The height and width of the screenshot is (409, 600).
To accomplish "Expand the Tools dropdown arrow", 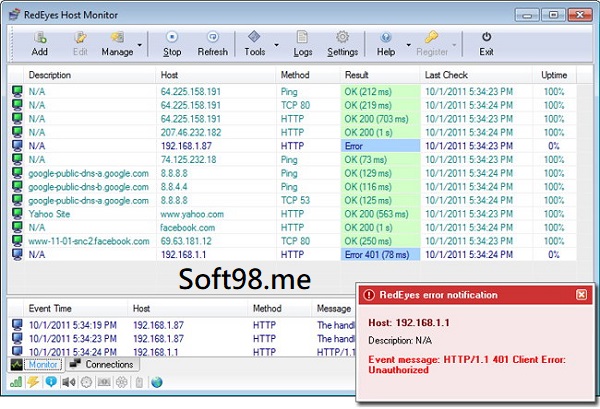I will pyautogui.click(x=276, y=45).
